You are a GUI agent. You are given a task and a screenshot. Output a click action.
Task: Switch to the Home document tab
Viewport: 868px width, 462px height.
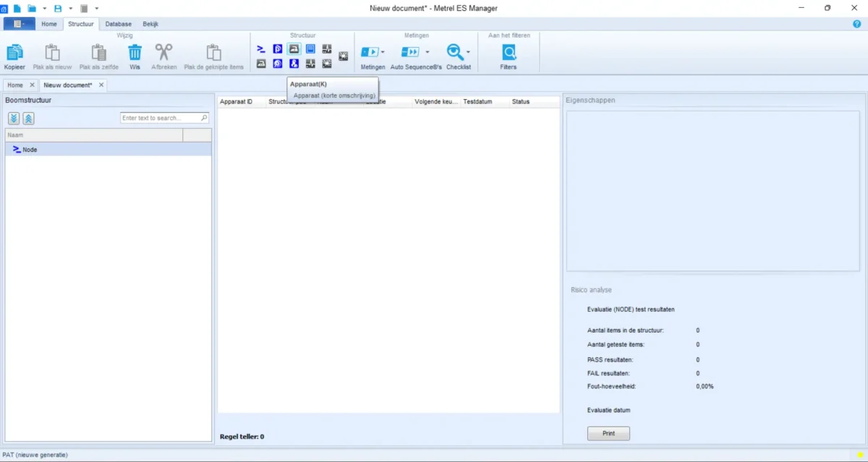(x=15, y=85)
